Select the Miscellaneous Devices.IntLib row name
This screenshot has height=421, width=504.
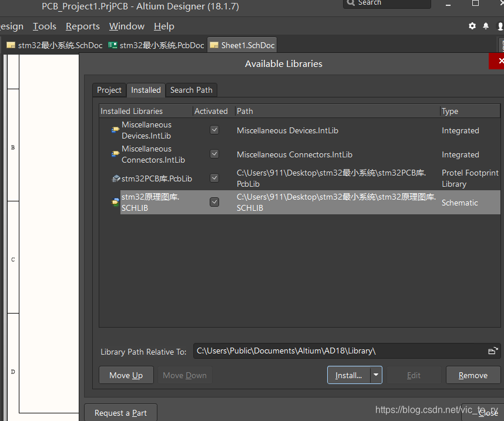[x=147, y=130]
